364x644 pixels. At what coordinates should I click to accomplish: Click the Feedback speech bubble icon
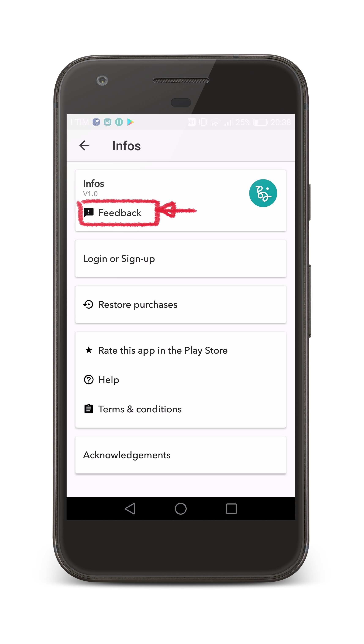(x=89, y=212)
